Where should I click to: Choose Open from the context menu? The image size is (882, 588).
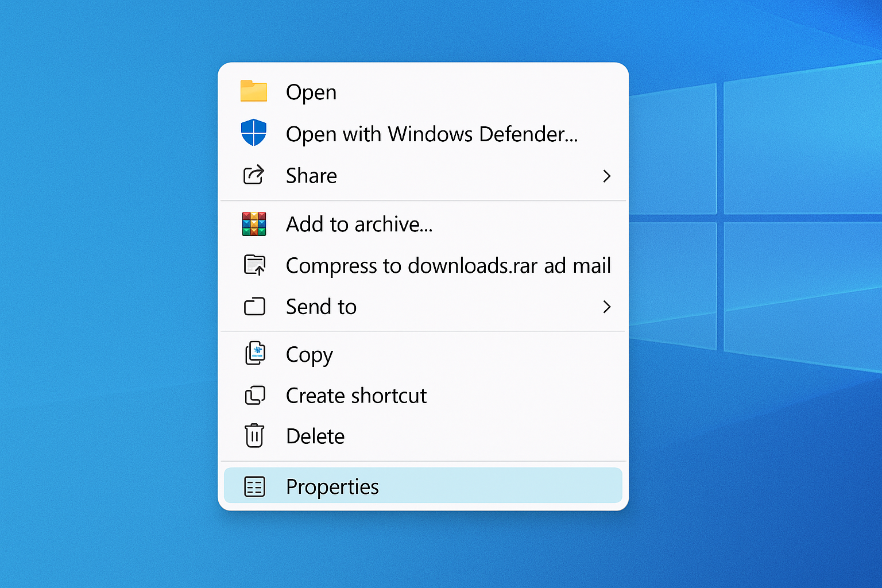pos(423,92)
